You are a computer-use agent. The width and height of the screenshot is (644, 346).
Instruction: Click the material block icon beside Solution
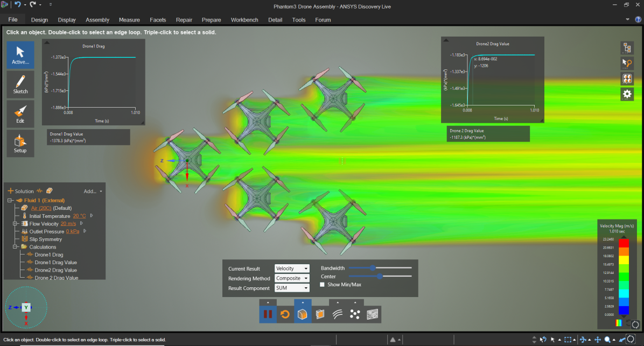click(x=50, y=191)
